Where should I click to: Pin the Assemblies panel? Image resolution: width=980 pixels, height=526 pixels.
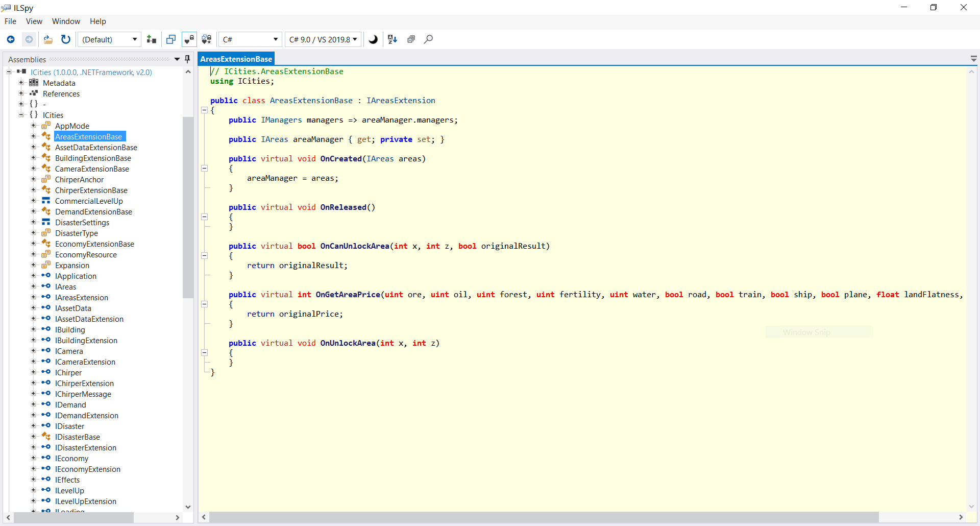point(187,59)
